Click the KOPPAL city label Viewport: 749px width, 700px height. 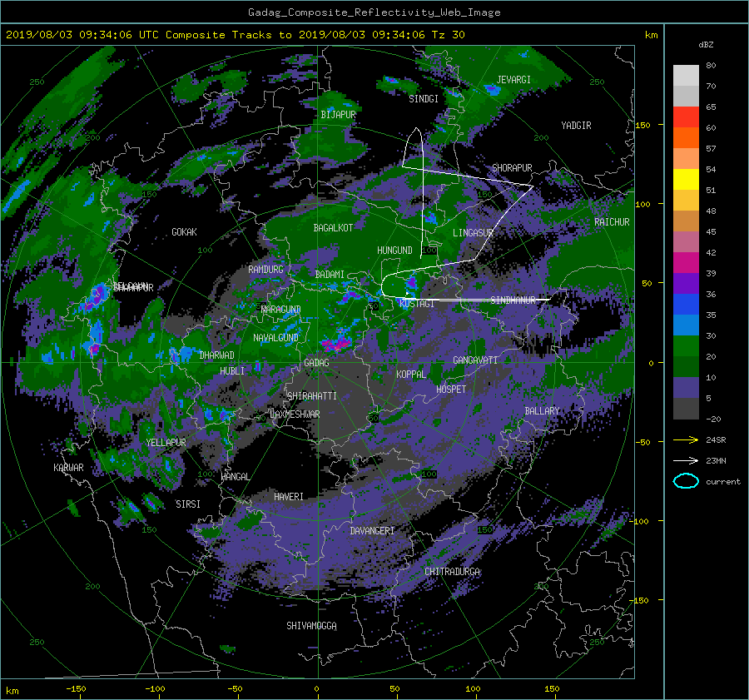tap(411, 375)
